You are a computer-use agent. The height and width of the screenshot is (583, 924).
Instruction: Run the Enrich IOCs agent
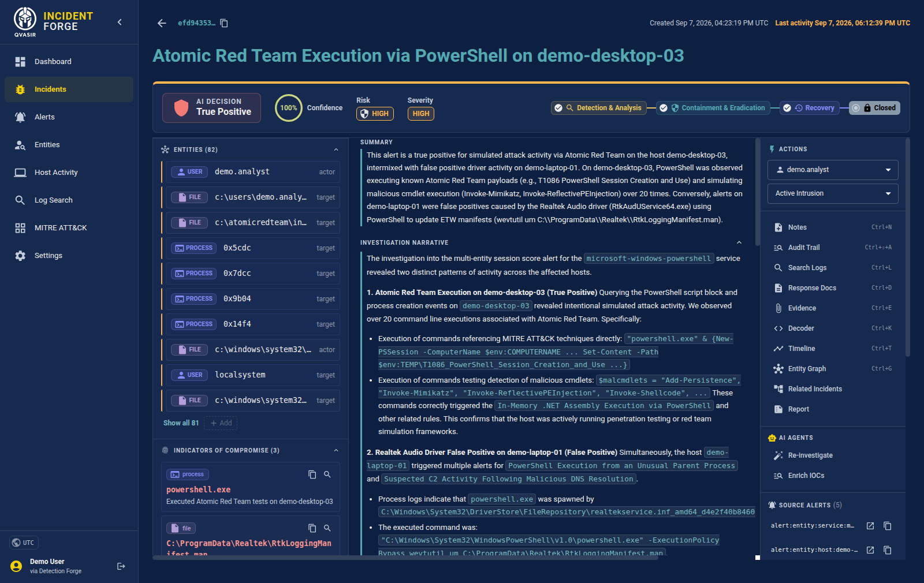click(x=832, y=476)
